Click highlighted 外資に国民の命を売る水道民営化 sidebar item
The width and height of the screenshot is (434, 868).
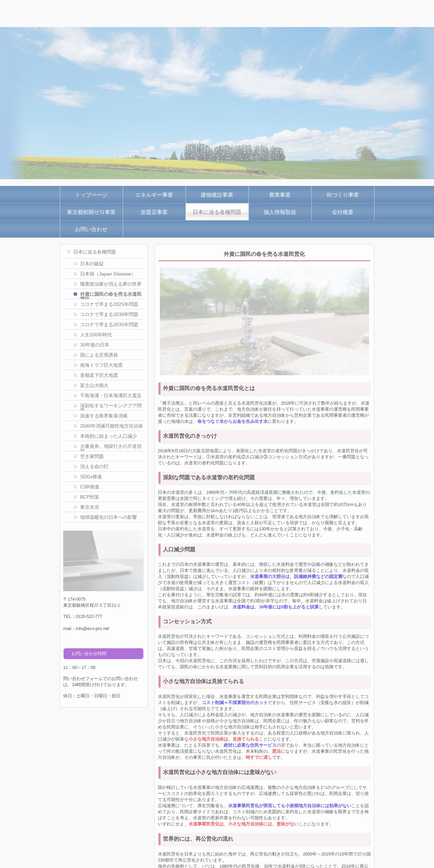tap(104, 294)
